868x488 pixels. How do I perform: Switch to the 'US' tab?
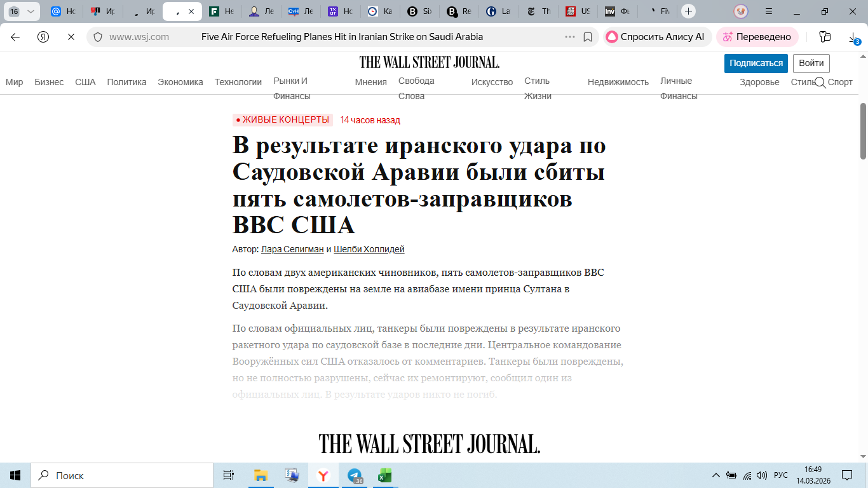pos(578,11)
